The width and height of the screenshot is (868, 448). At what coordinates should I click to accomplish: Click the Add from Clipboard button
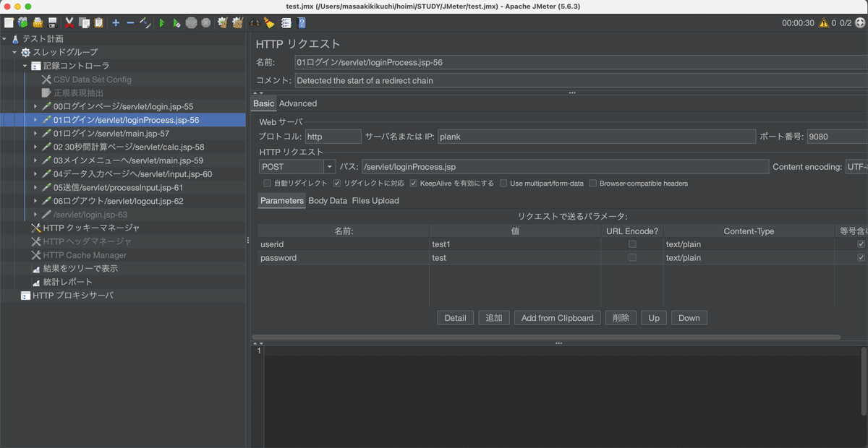coord(557,317)
